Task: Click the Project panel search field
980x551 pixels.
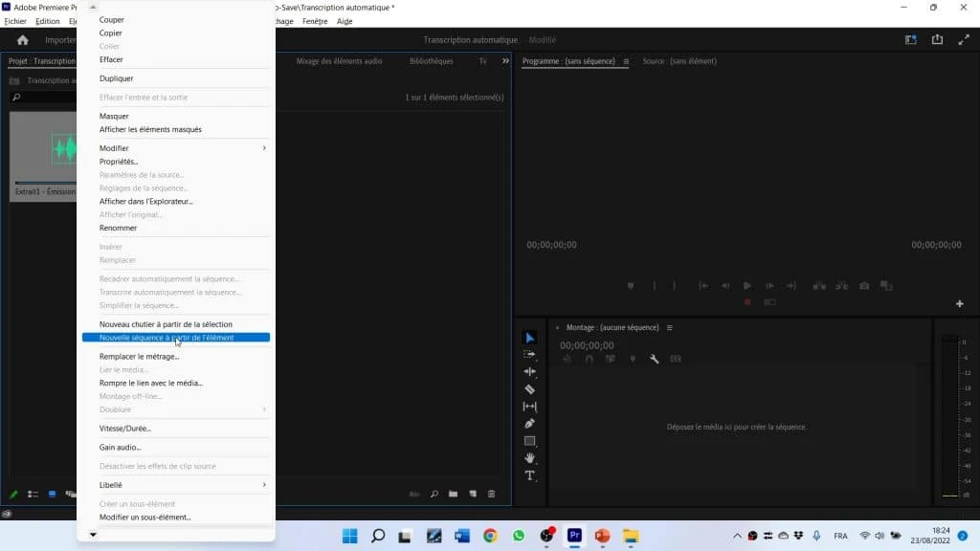Action: point(44,98)
